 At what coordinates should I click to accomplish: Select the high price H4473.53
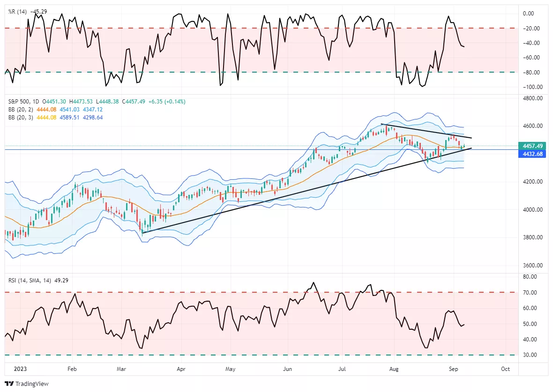(x=81, y=102)
